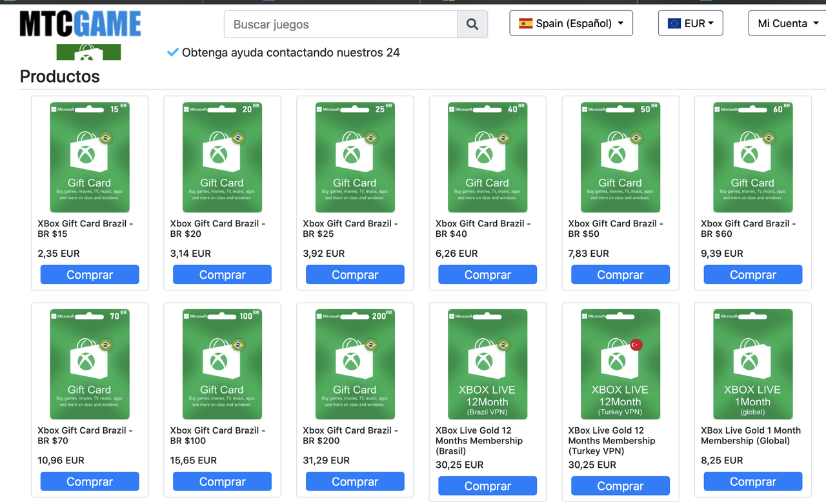Click the 15,65 EUR price
The width and height of the screenshot is (826, 504).
click(194, 461)
